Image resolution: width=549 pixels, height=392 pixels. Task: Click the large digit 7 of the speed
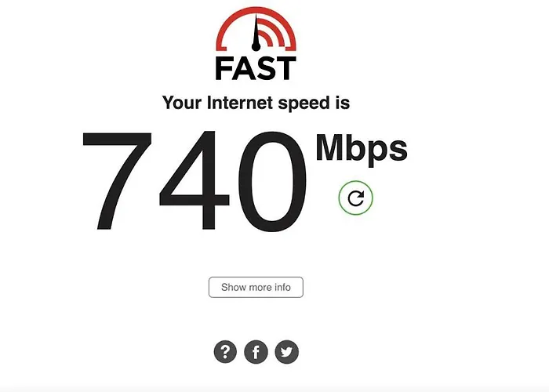click(x=117, y=181)
